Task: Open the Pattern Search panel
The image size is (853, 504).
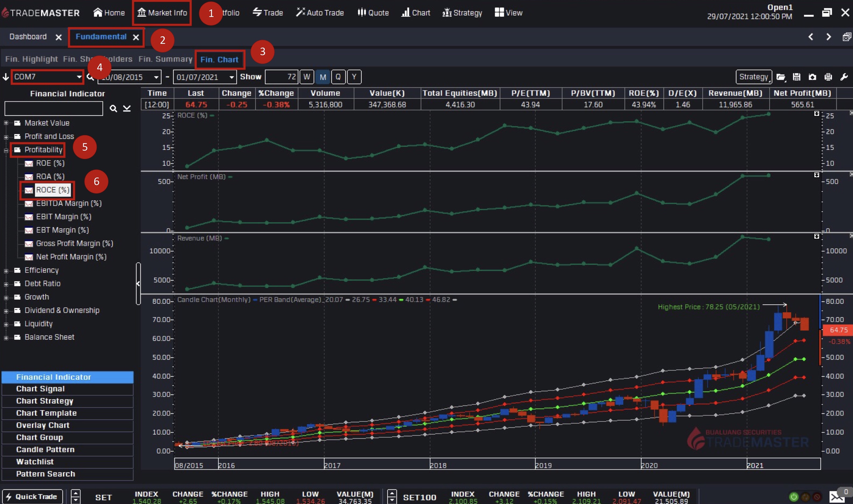Action: coord(68,474)
